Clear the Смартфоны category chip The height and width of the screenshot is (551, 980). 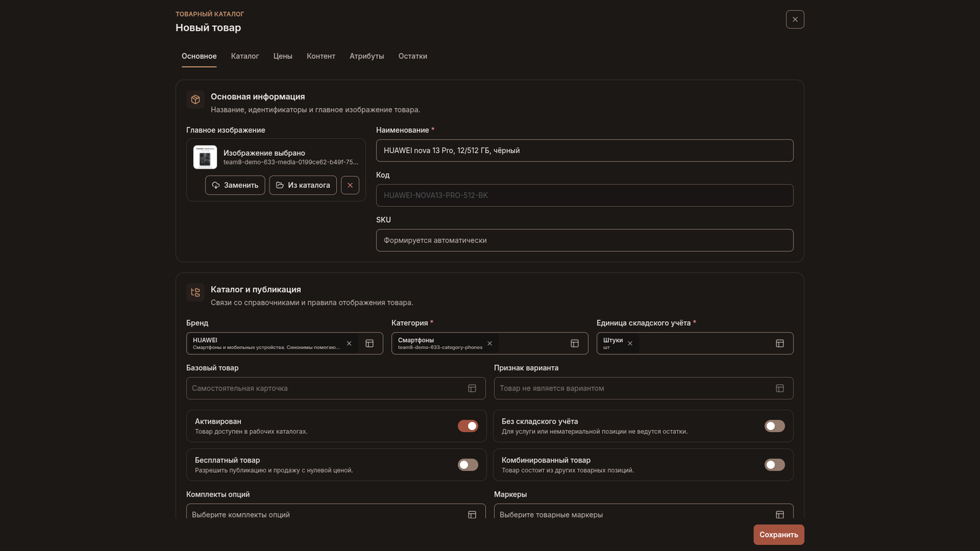489,344
